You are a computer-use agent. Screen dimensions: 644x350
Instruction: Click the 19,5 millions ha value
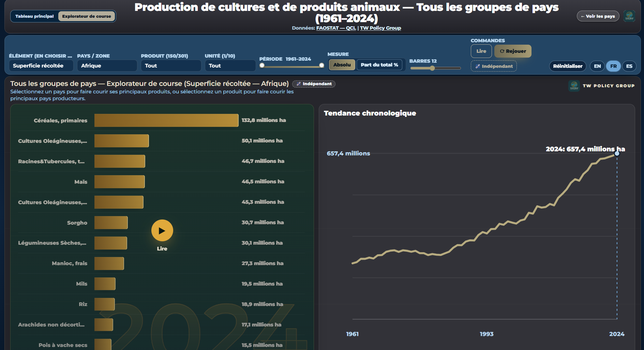262,284
